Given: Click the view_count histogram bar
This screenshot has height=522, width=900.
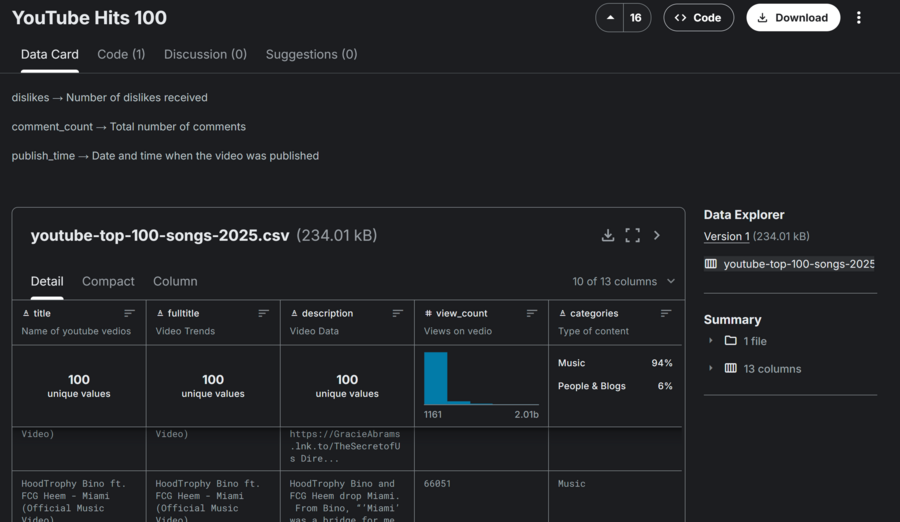Looking at the screenshot, I should pyautogui.click(x=435, y=378).
